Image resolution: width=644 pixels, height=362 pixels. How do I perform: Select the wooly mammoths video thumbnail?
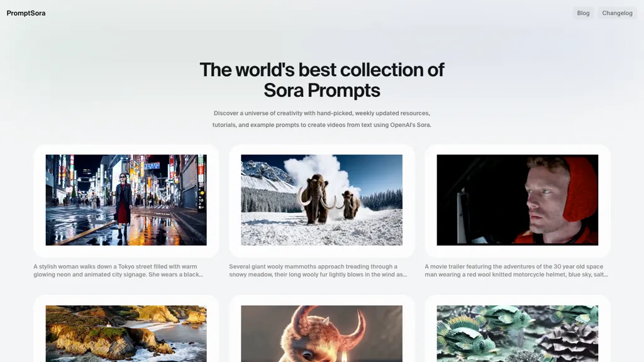click(x=321, y=200)
